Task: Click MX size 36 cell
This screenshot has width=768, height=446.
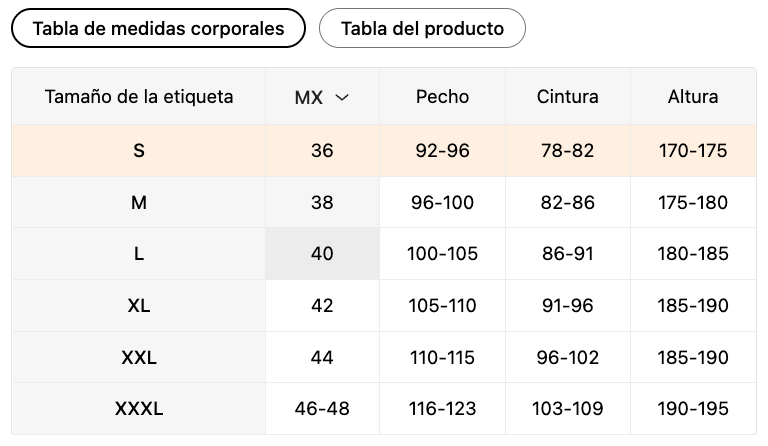Action: pyautogui.click(x=322, y=151)
